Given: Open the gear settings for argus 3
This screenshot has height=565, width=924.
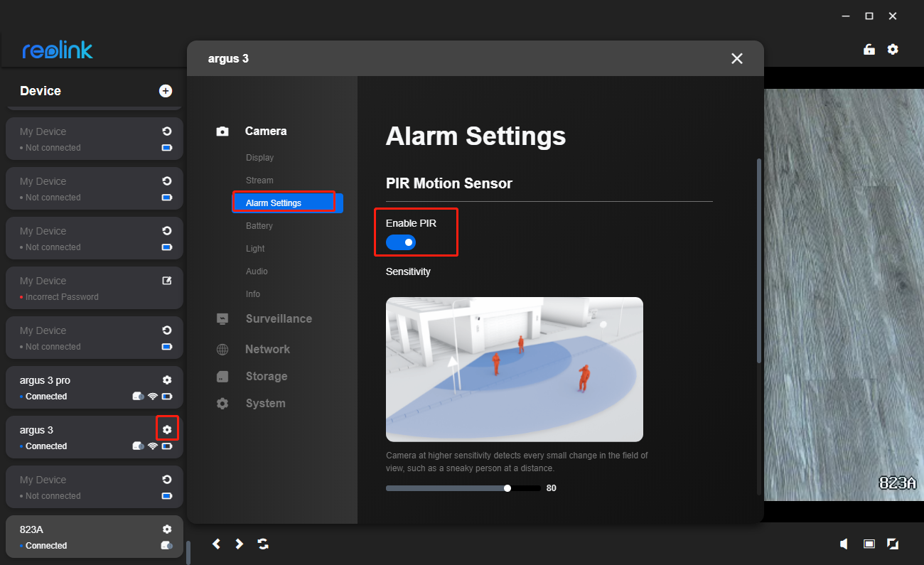Looking at the screenshot, I should tap(167, 429).
